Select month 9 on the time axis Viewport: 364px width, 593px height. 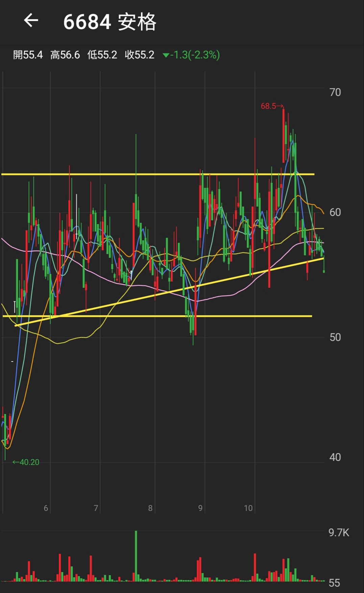(200, 508)
